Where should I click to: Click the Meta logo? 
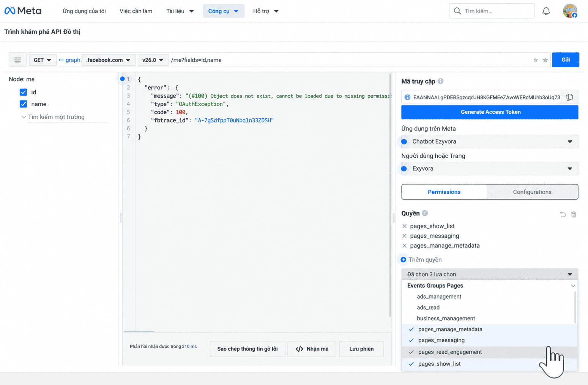pos(23,11)
